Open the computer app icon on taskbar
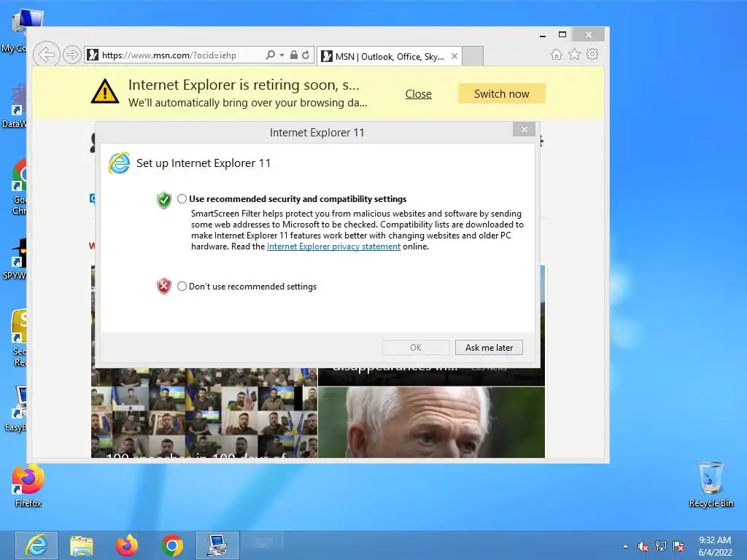 tap(217, 545)
